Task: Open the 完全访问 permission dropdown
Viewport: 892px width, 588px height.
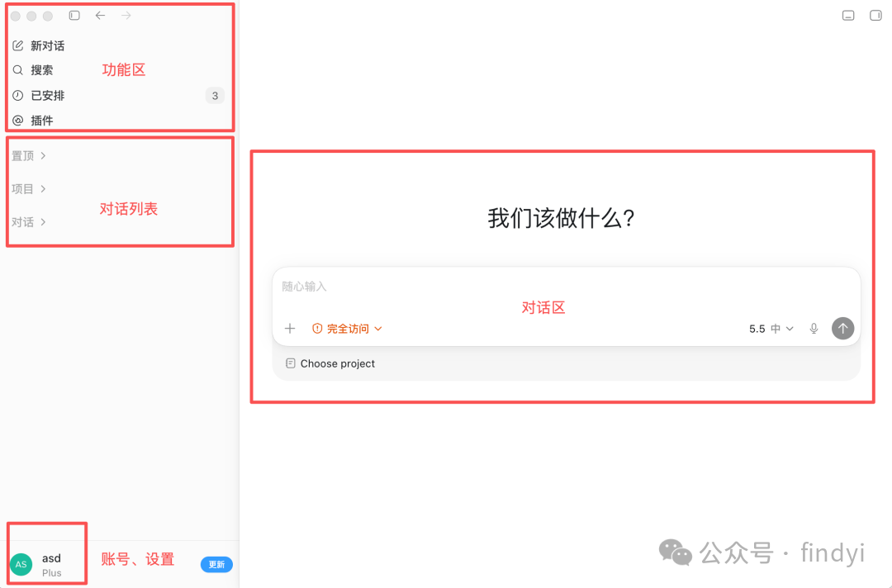Action: coord(347,329)
